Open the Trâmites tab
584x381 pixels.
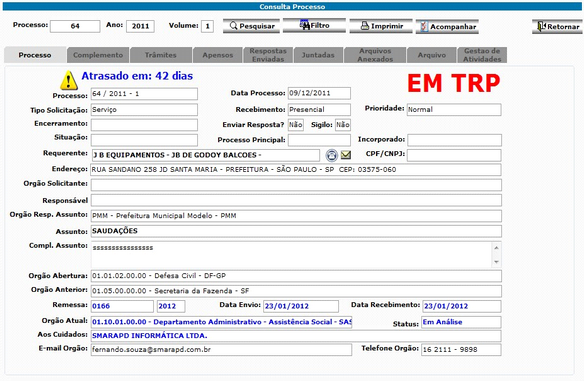(x=161, y=55)
